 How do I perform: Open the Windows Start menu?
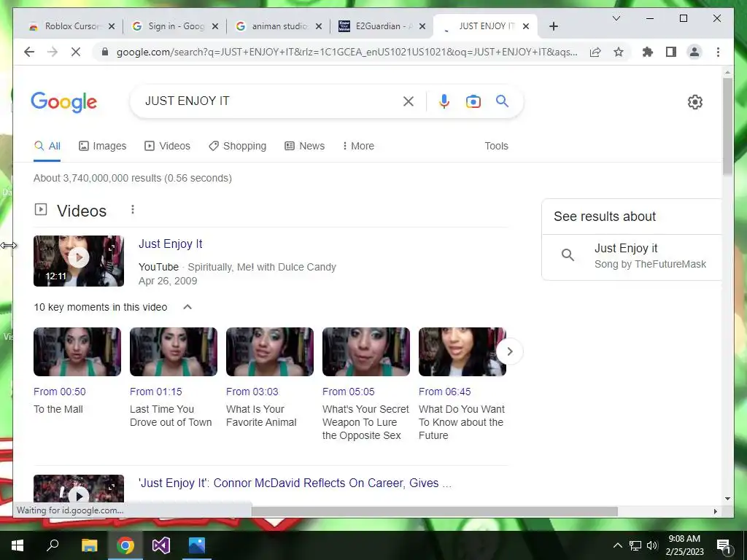18,545
